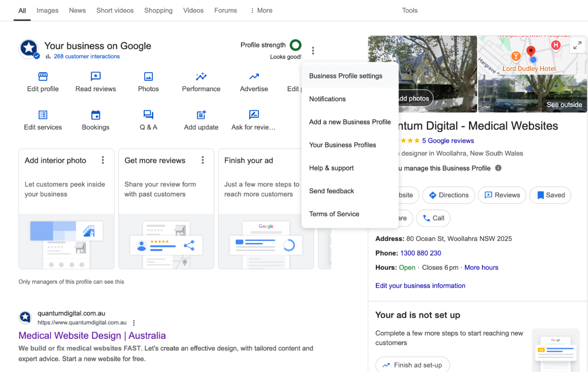Open Performance sparkline icon
Image resolution: width=588 pixels, height=377 pixels.
tap(201, 76)
